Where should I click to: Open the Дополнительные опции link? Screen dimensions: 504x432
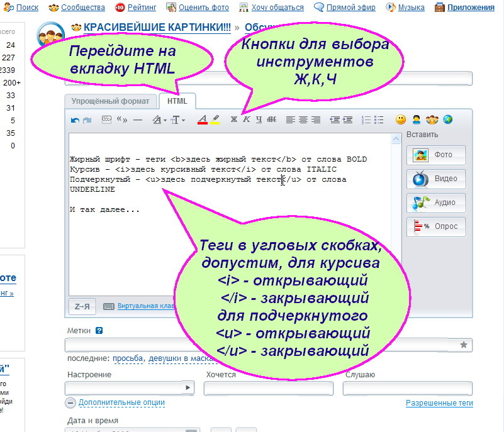pos(121,402)
